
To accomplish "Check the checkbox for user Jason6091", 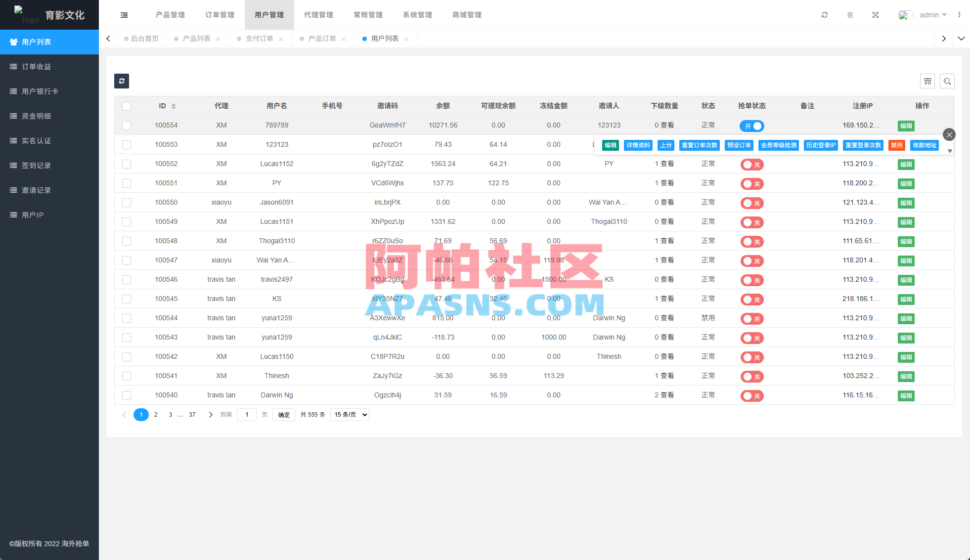I will [x=127, y=203].
